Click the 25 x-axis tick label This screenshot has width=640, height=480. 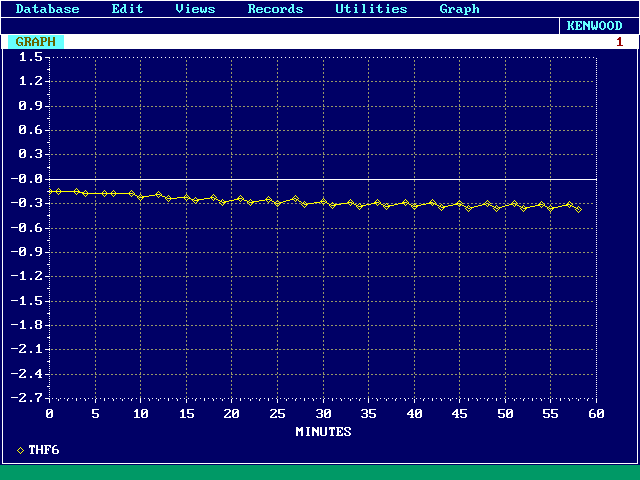(x=278, y=414)
